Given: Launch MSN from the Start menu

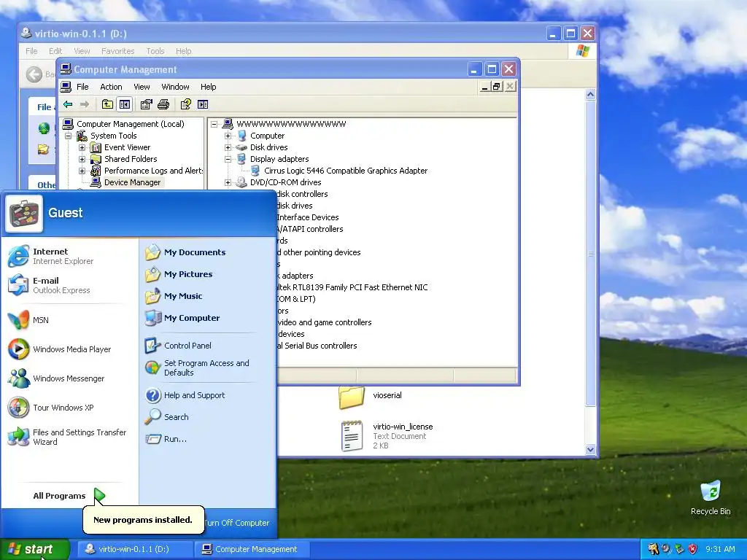Looking at the screenshot, I should tap(67, 320).
